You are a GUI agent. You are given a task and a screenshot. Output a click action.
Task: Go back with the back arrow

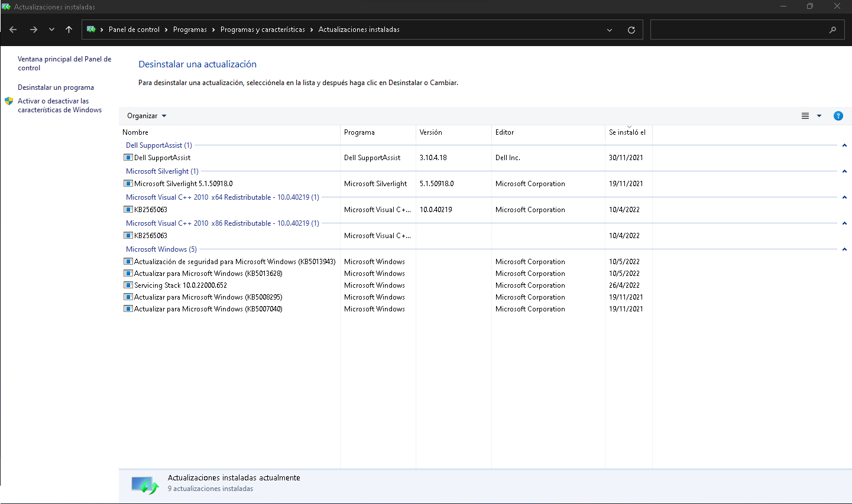[13, 30]
